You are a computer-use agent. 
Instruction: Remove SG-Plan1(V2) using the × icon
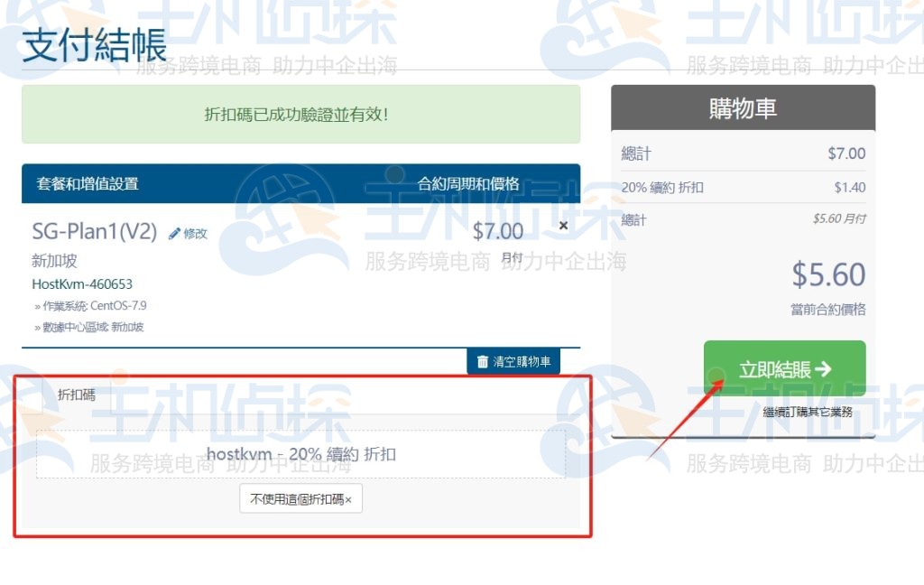563,225
